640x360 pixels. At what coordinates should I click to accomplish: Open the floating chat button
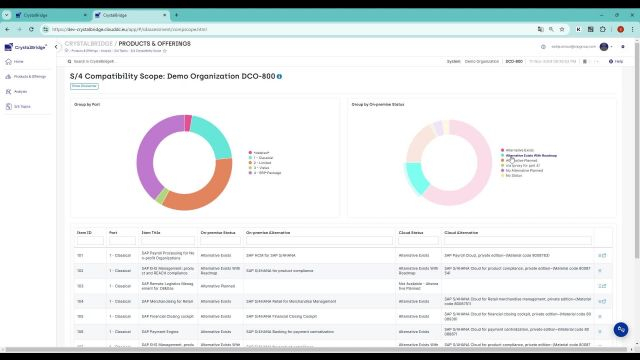[621, 329]
